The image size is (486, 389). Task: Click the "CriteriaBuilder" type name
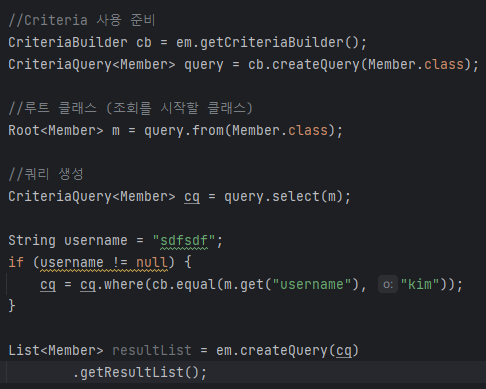coord(68,43)
